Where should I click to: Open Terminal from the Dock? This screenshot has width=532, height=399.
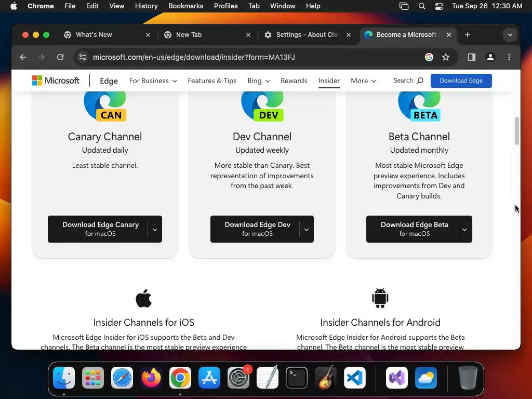pos(297,378)
